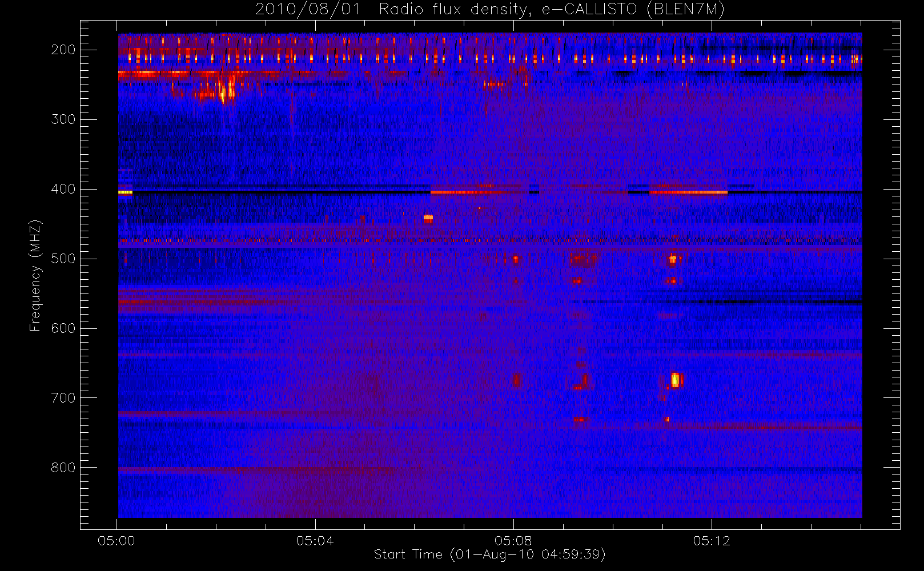The width and height of the screenshot is (924, 571).
Task: Click the 05:12 time tick label
Action: click(712, 541)
